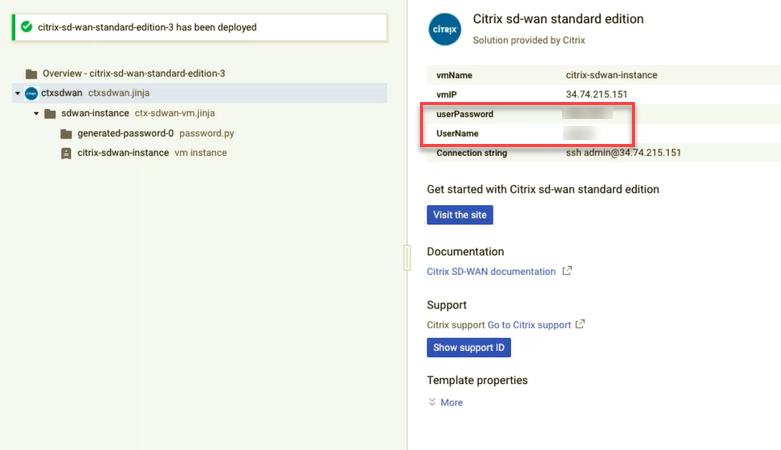Click the Support heading

(447, 305)
